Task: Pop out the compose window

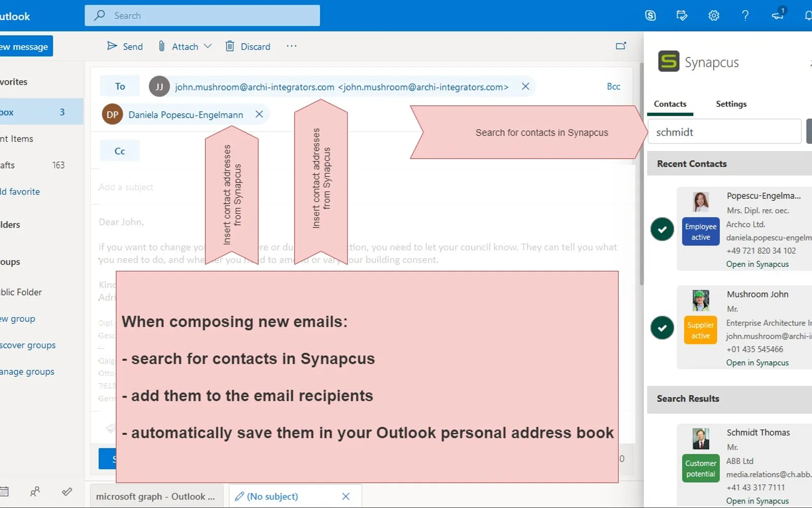Action: click(x=621, y=46)
